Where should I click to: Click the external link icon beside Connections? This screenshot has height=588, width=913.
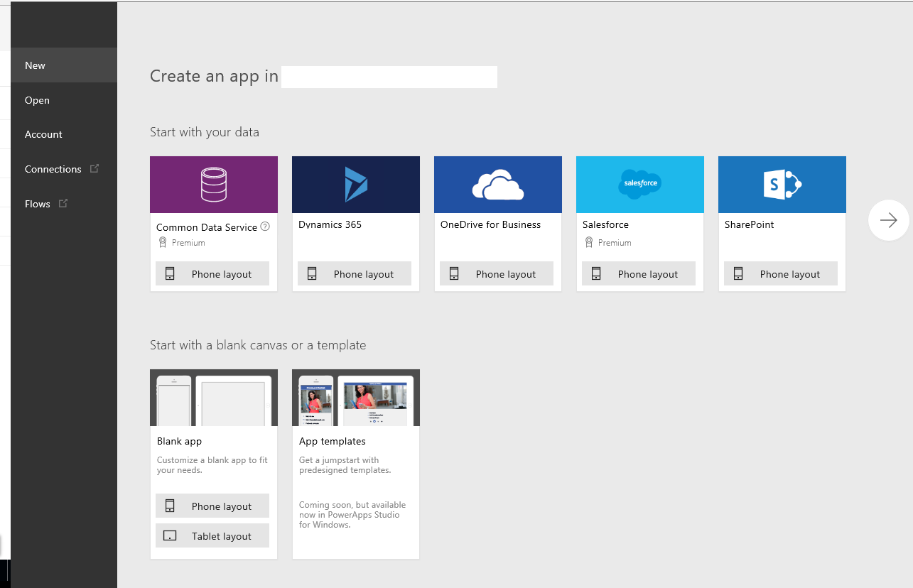tap(94, 168)
